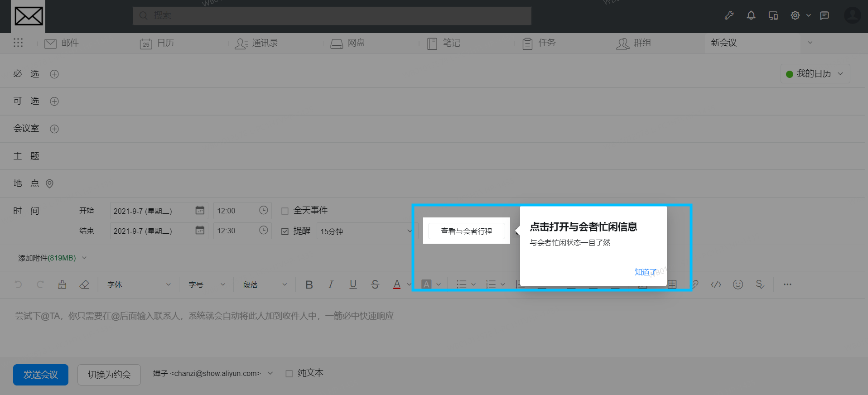Uncheck the 提醒 reminder checkbox
Screen dimensions: 868x395
point(285,231)
